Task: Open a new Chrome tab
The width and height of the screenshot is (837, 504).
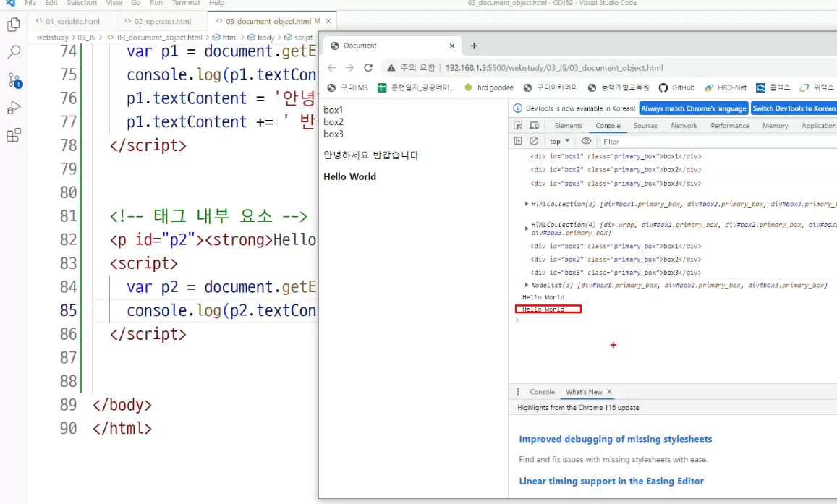Action: (474, 46)
